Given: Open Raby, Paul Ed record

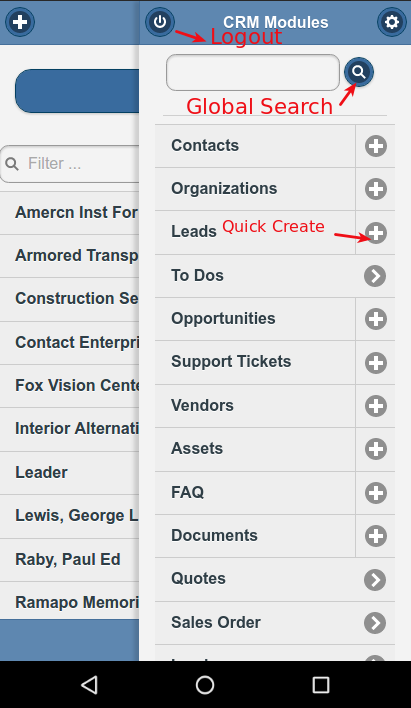Looking at the screenshot, I should [x=70, y=560].
